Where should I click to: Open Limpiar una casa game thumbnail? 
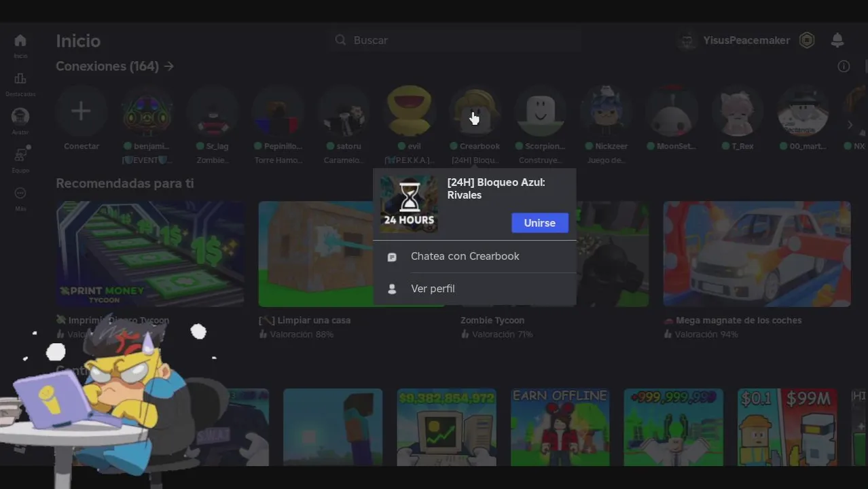tap(316, 254)
